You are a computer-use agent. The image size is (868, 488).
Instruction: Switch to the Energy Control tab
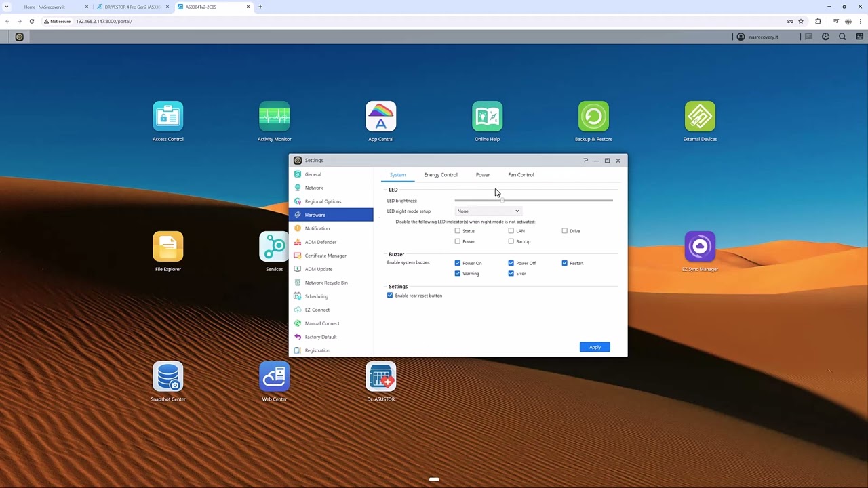coord(441,175)
